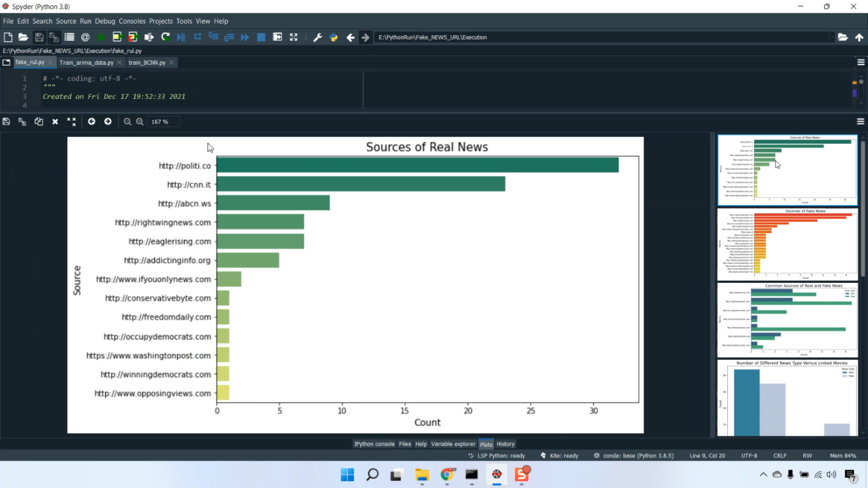Click the Python path manager icon

(x=334, y=37)
